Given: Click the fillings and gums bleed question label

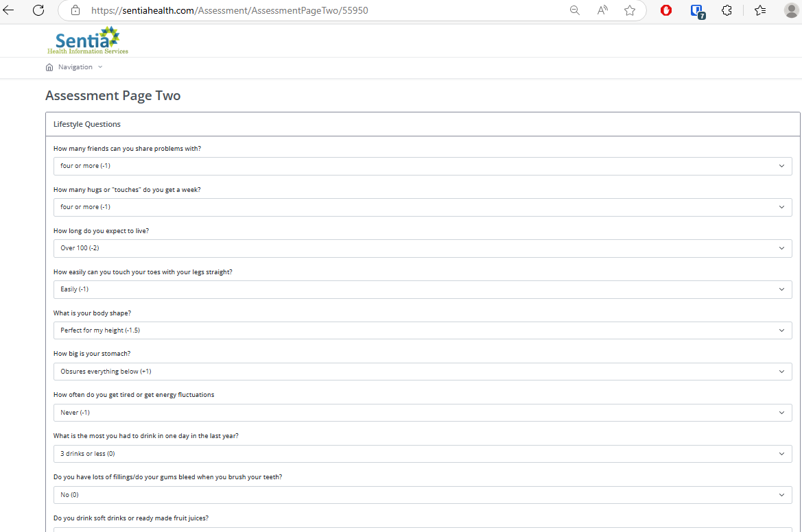Looking at the screenshot, I should click(x=168, y=476).
